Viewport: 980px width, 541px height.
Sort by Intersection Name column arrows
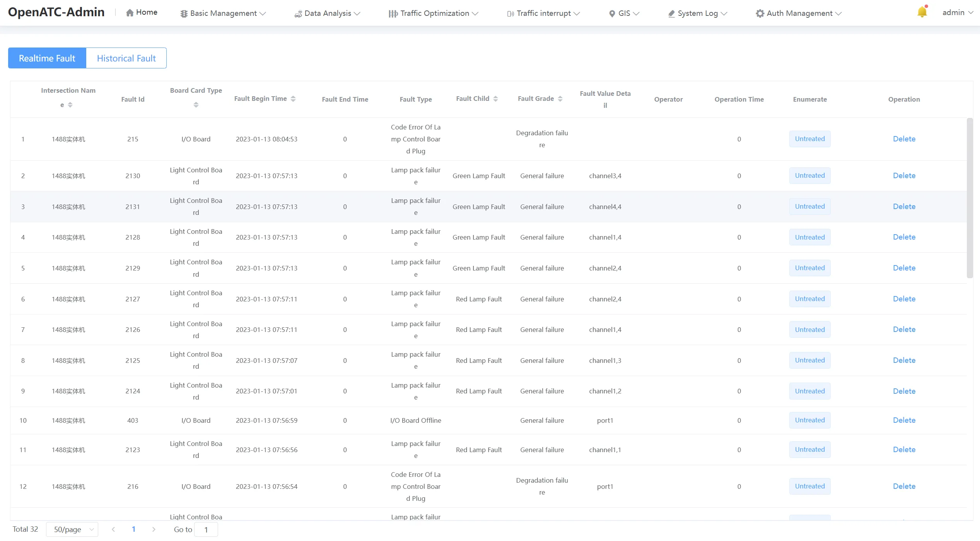70,105
